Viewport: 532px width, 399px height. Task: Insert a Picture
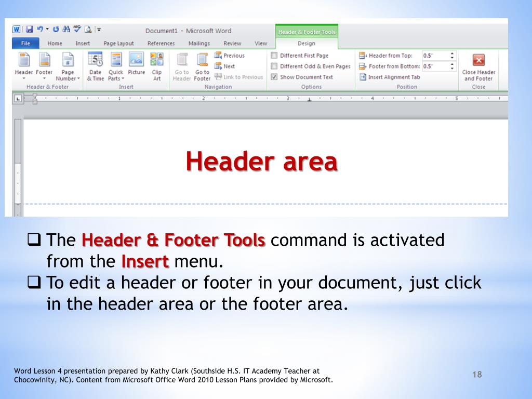137,64
